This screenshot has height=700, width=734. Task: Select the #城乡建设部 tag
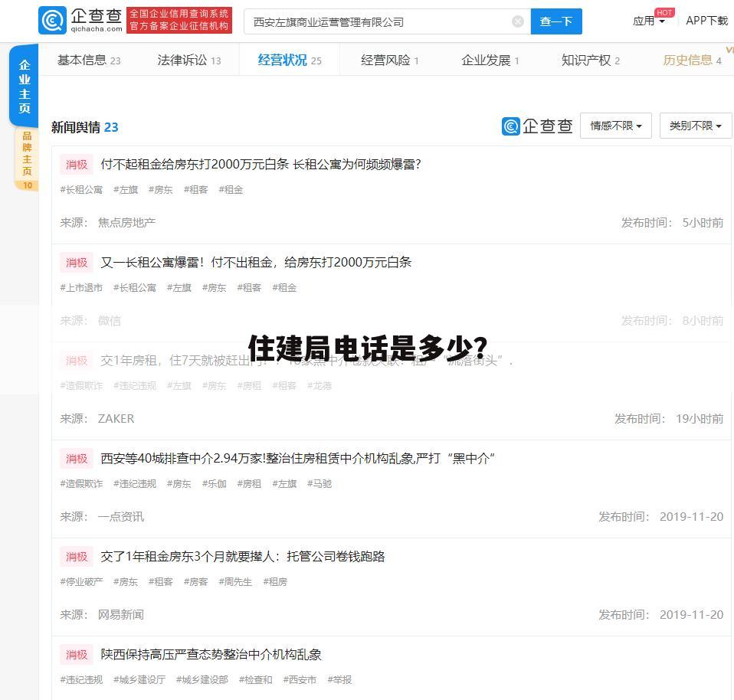coord(202,679)
